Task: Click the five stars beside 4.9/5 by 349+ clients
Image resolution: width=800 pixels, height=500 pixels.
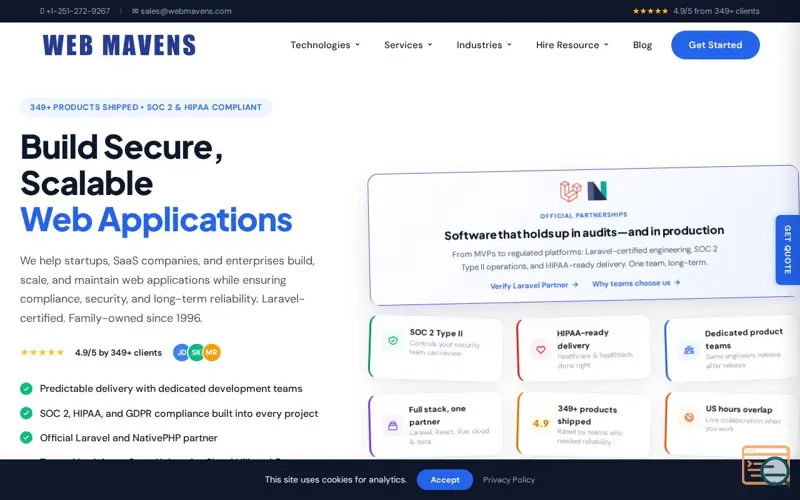Action: click(x=42, y=353)
